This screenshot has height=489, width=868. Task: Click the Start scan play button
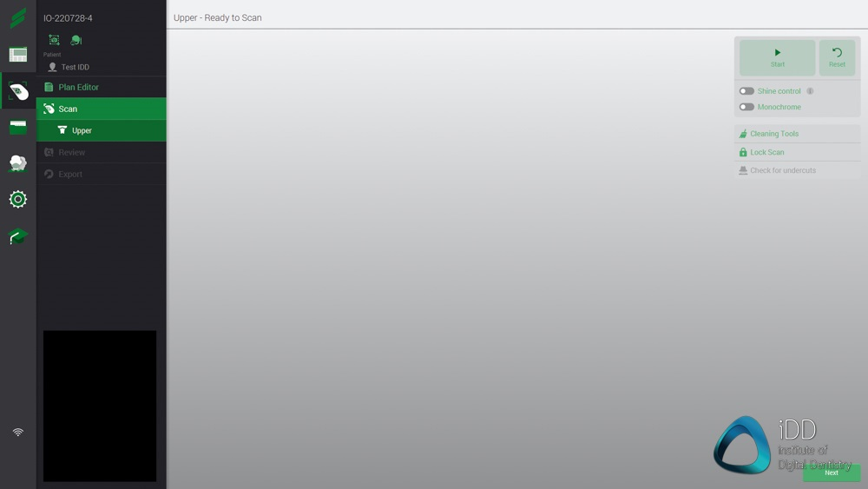pyautogui.click(x=777, y=57)
